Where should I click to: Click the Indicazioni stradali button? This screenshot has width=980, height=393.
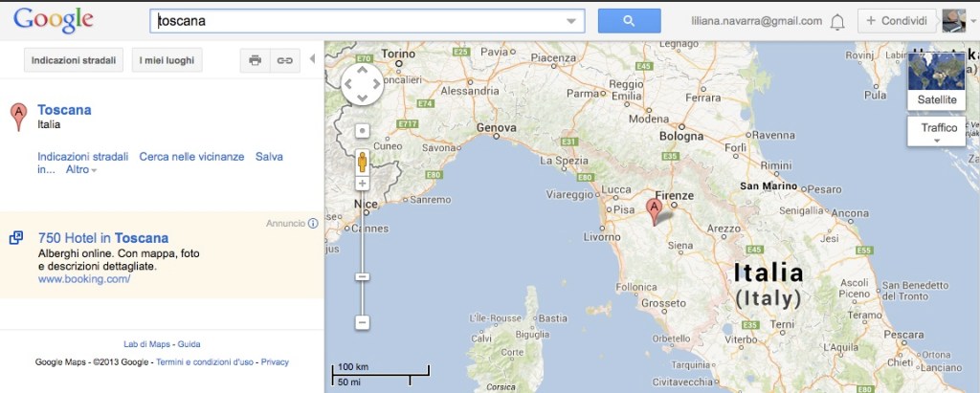pyautogui.click(x=74, y=60)
